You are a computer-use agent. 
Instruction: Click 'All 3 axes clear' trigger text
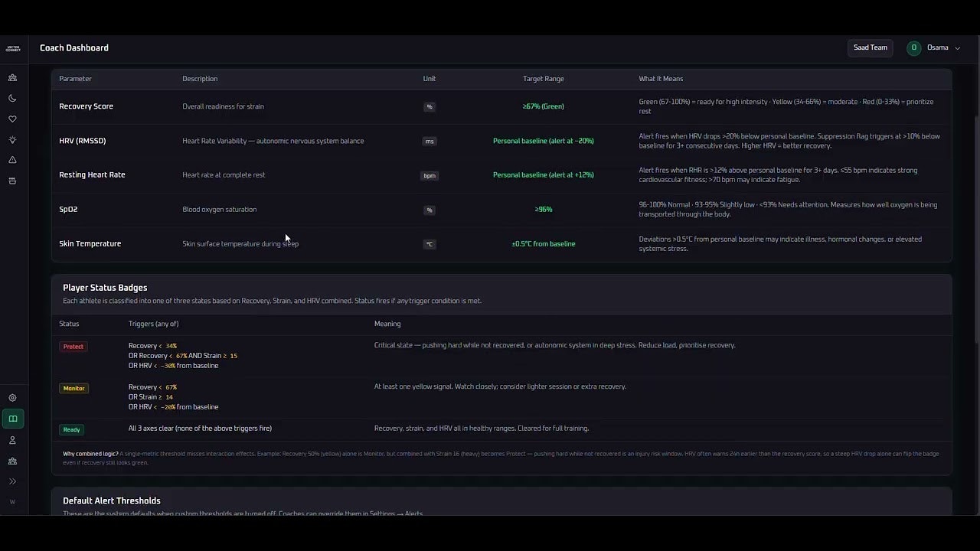tap(200, 428)
